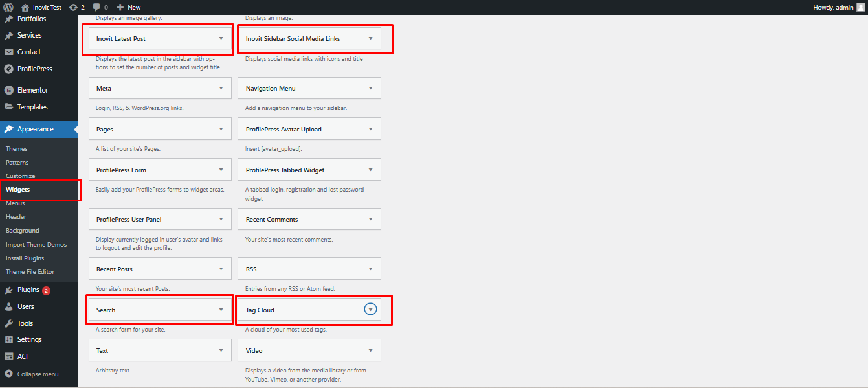Click the Meta widget title
The height and width of the screenshot is (388, 868).
tap(104, 89)
